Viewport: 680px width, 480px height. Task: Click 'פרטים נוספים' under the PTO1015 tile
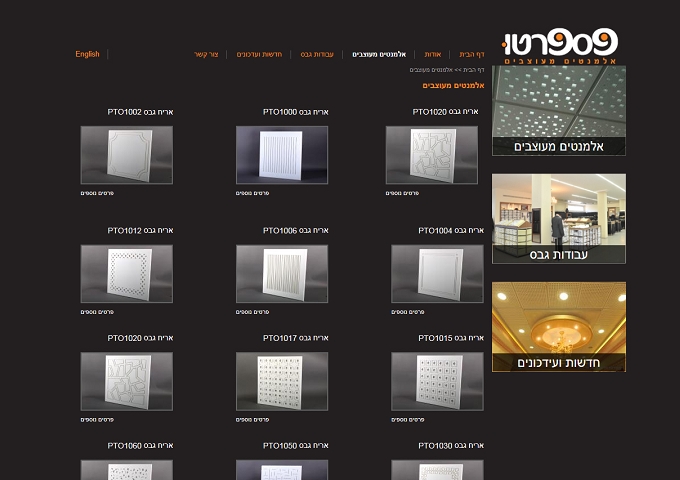(408, 419)
